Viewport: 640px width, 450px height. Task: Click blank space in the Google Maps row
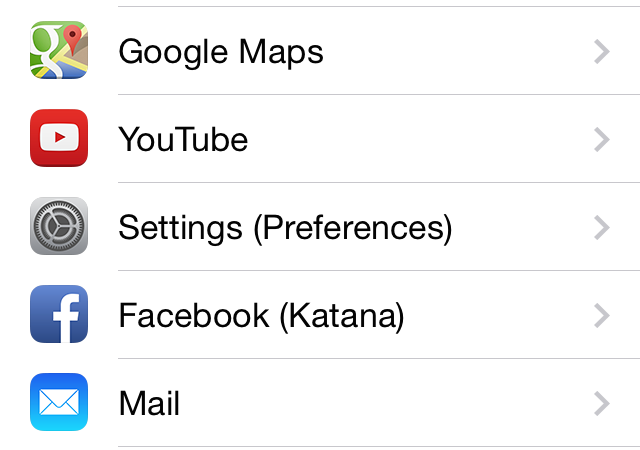(x=457, y=51)
